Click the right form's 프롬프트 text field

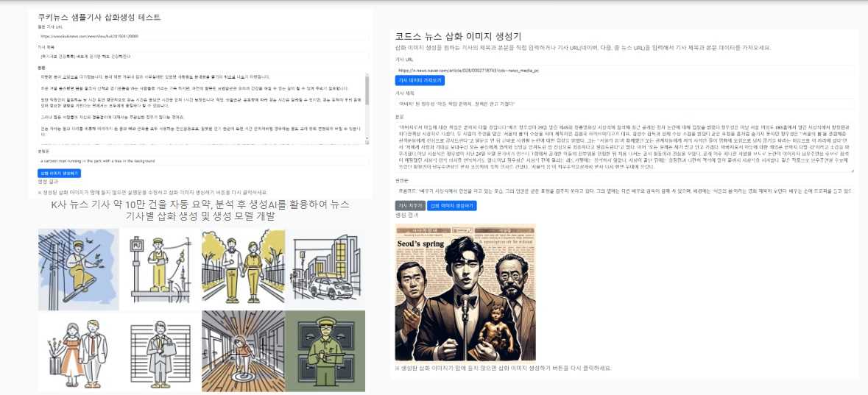point(625,191)
